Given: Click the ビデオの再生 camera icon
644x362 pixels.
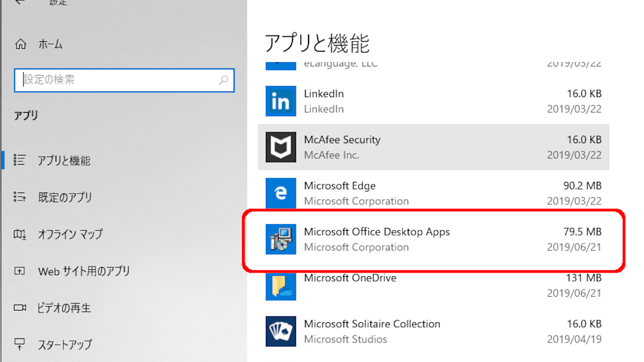Looking at the screenshot, I should point(20,308).
